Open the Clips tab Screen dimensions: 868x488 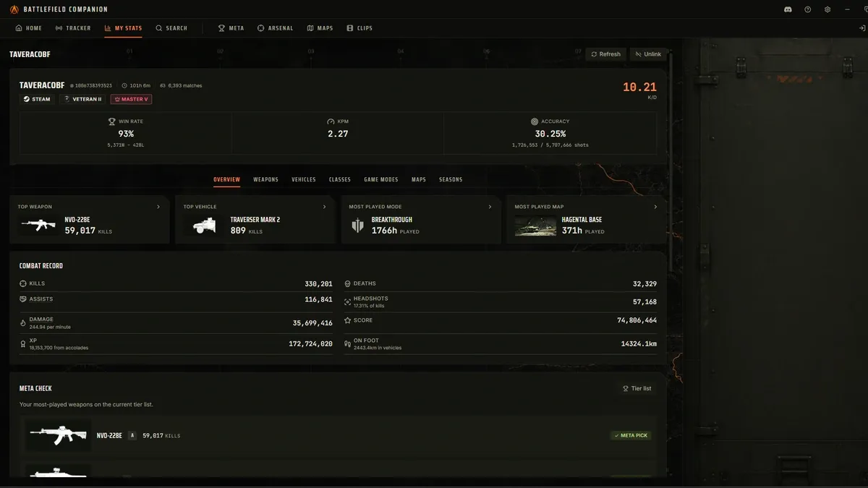pyautogui.click(x=359, y=28)
